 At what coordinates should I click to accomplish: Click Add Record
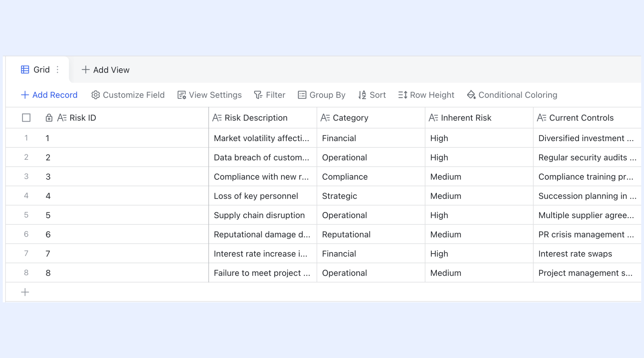click(x=49, y=95)
